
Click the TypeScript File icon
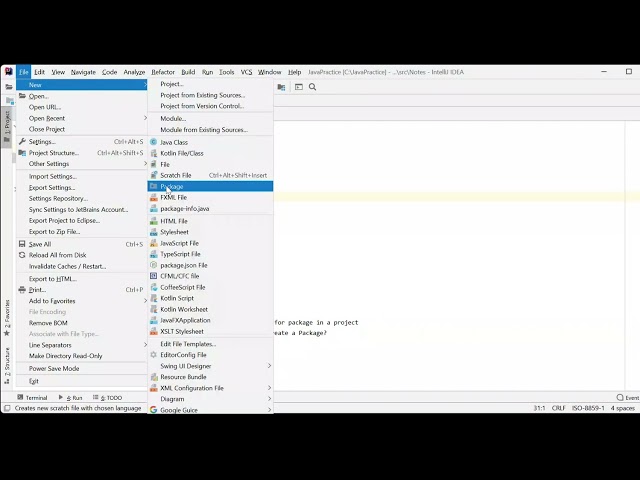(x=153, y=254)
